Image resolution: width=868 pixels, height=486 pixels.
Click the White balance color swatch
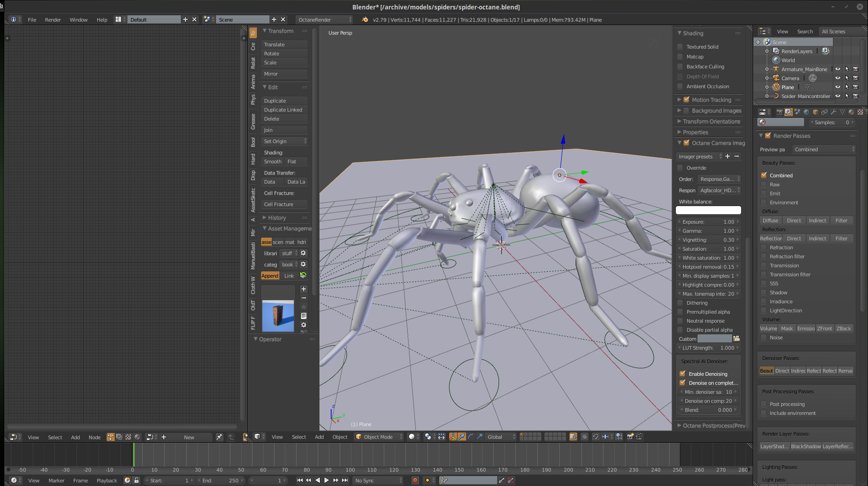click(708, 210)
